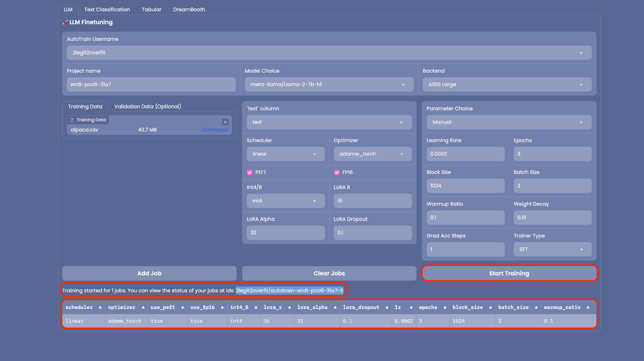644x361 pixels.
Task: Open the Model Choice dropdown
Action: click(x=329, y=84)
